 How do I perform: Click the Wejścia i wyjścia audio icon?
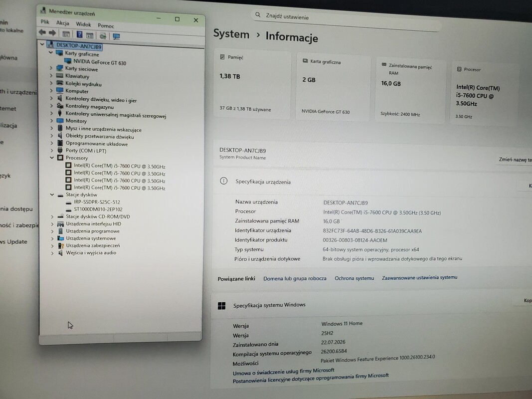coord(60,253)
